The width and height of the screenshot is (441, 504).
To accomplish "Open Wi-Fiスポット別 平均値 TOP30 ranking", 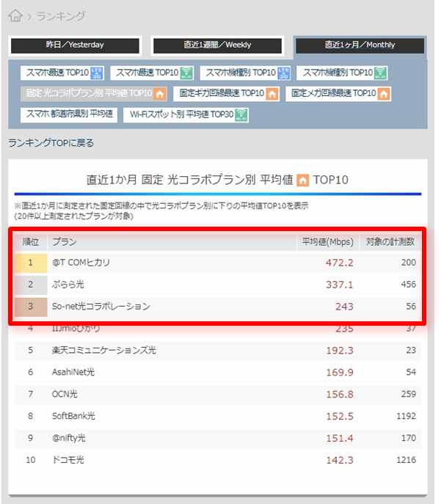I will point(186,114).
